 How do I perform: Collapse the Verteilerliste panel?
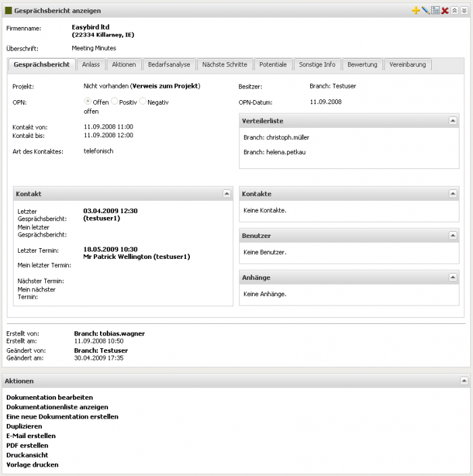[452, 120]
